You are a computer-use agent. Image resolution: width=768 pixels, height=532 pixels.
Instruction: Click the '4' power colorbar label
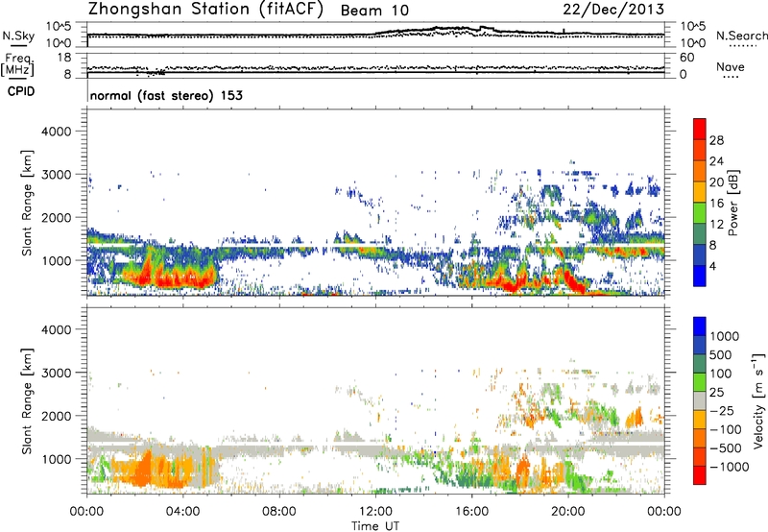tap(713, 267)
